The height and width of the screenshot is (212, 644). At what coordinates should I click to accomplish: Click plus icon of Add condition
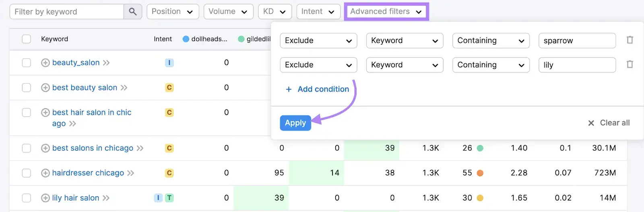pyautogui.click(x=289, y=89)
